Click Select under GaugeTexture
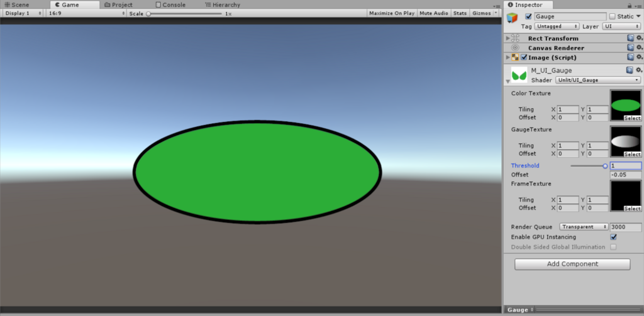This screenshot has height=316, width=644. [x=632, y=155]
